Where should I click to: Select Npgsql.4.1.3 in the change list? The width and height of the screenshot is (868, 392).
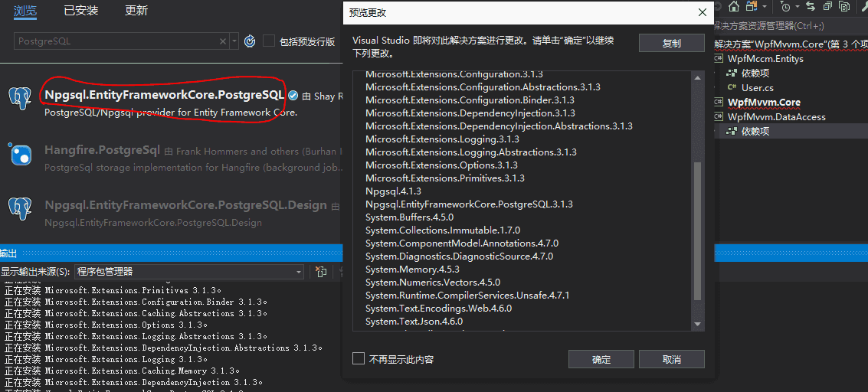[393, 191]
